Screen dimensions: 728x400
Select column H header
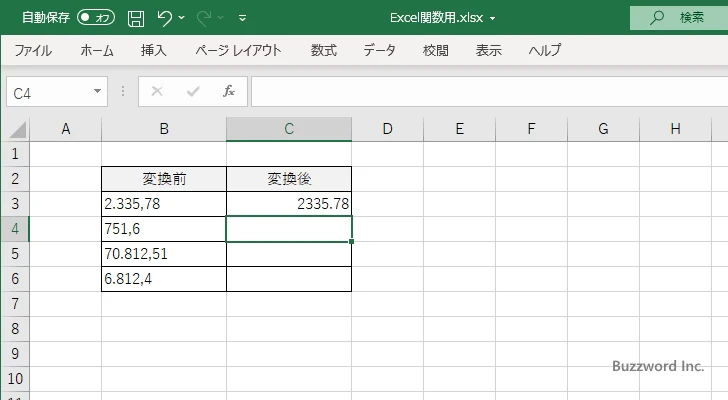(x=675, y=129)
